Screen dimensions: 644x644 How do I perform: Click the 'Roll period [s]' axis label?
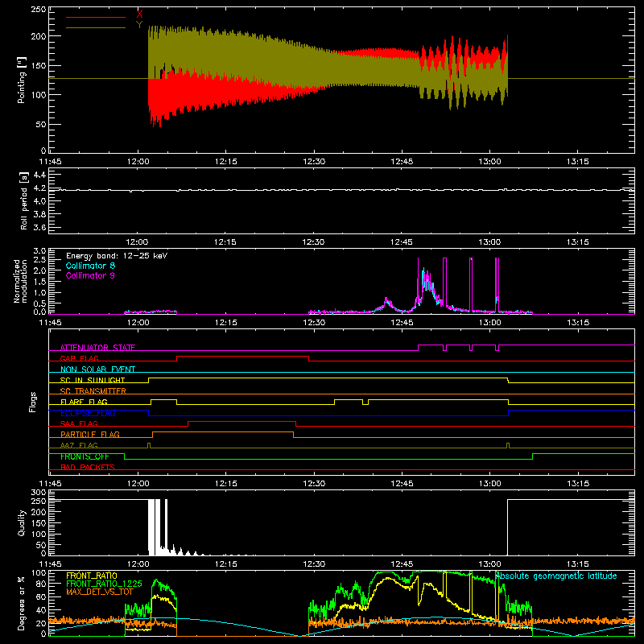coord(24,200)
